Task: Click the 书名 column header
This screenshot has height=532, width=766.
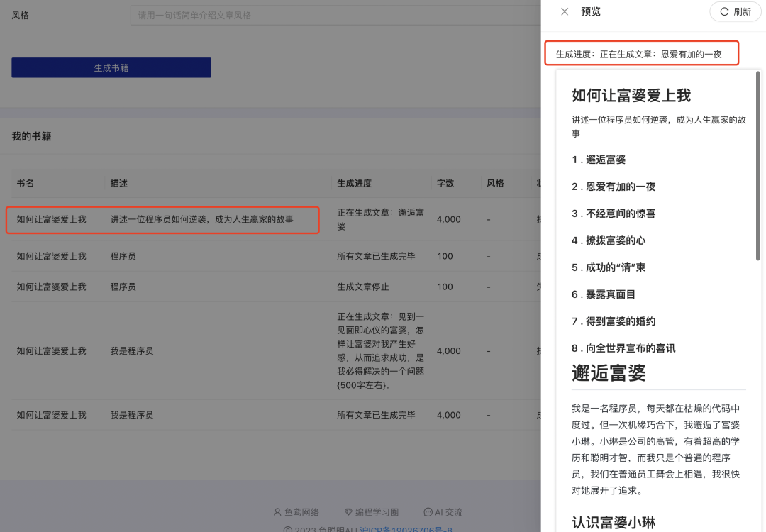Action: click(26, 183)
